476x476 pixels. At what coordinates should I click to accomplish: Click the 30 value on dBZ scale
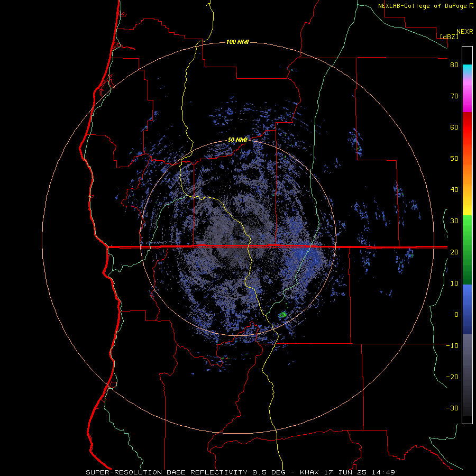454,221
